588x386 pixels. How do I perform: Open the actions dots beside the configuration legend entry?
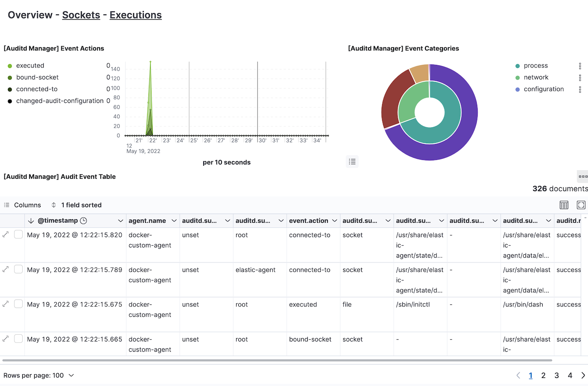click(580, 89)
